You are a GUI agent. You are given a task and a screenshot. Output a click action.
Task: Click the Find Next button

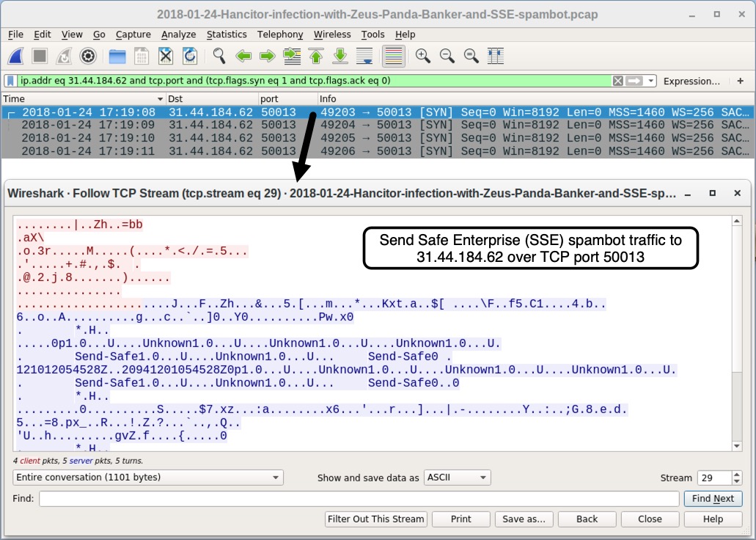(x=713, y=498)
